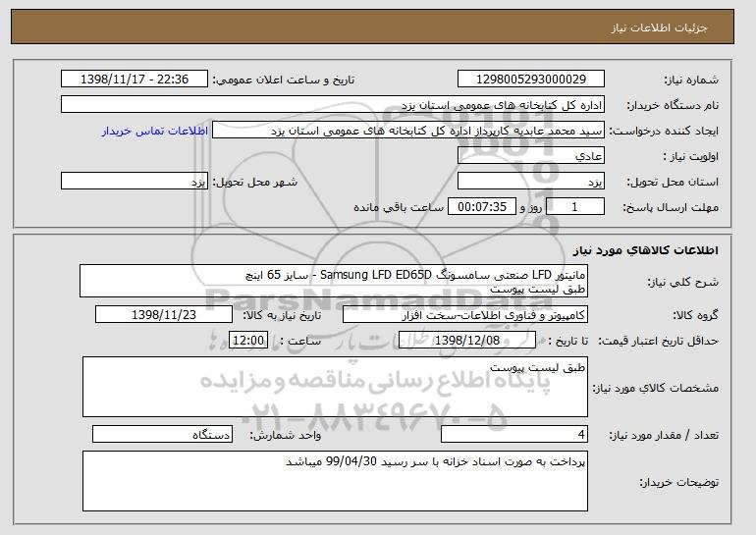The height and width of the screenshot is (535, 756).
Task: Select the remaining days field showing 1
Action: click(x=574, y=207)
